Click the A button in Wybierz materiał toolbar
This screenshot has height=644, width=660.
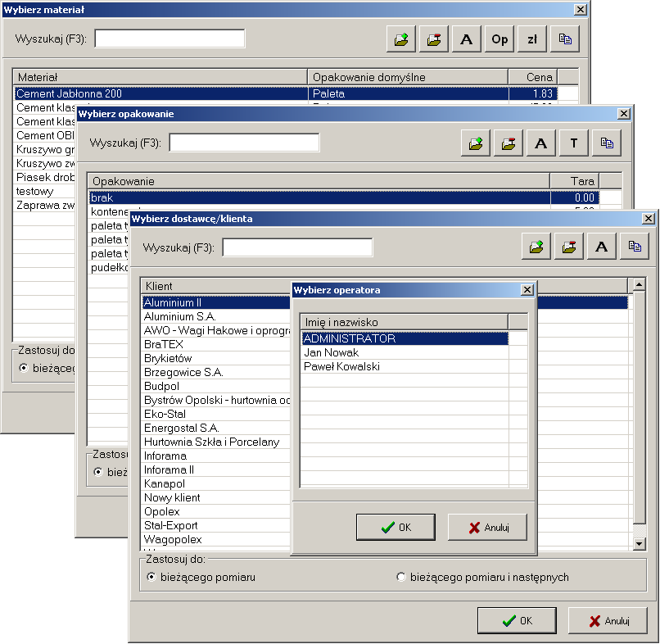coord(467,39)
